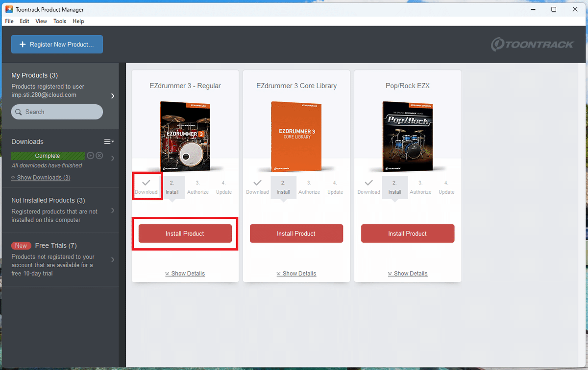Select Install step of EZdrummer 3 - Regular

[x=172, y=186]
